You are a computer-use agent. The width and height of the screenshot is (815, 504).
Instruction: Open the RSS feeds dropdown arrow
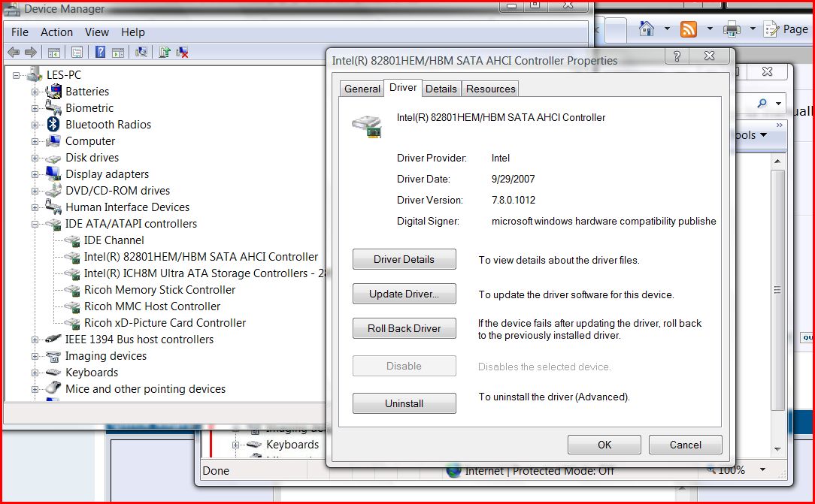[710, 29]
